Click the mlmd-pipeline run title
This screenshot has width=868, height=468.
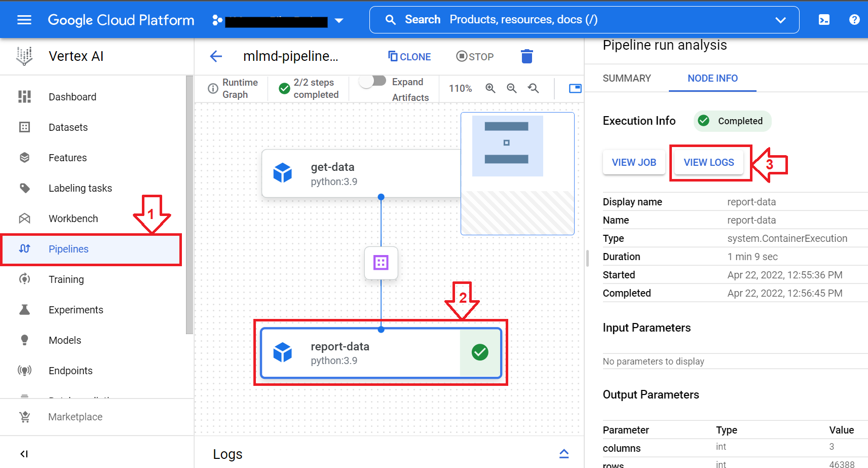[x=291, y=56]
